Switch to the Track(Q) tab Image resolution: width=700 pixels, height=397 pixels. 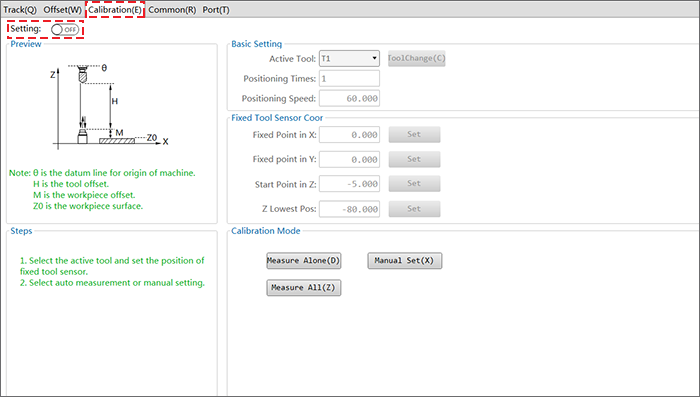click(20, 10)
